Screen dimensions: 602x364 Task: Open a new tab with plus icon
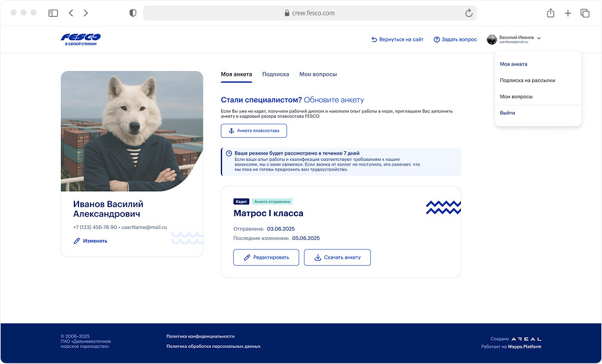(568, 13)
